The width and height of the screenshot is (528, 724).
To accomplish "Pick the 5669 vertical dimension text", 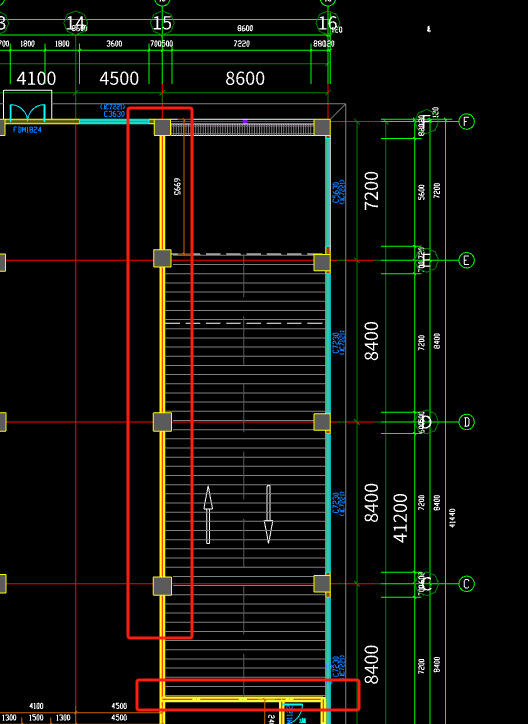I will pos(178,187).
